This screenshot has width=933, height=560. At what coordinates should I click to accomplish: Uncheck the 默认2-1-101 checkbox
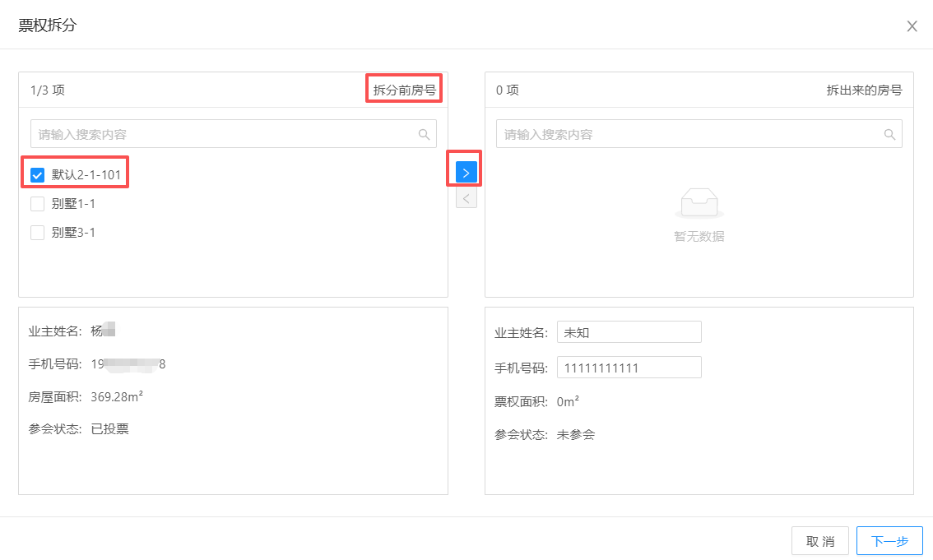tap(37, 175)
